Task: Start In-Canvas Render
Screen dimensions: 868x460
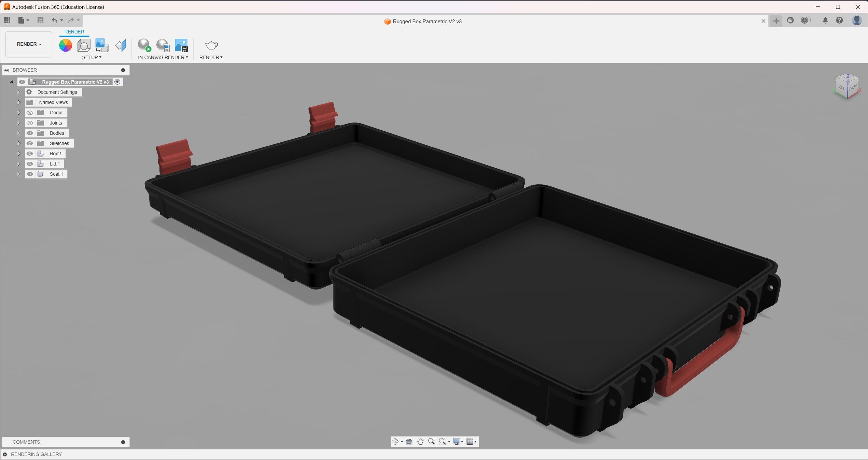Action: click(144, 45)
